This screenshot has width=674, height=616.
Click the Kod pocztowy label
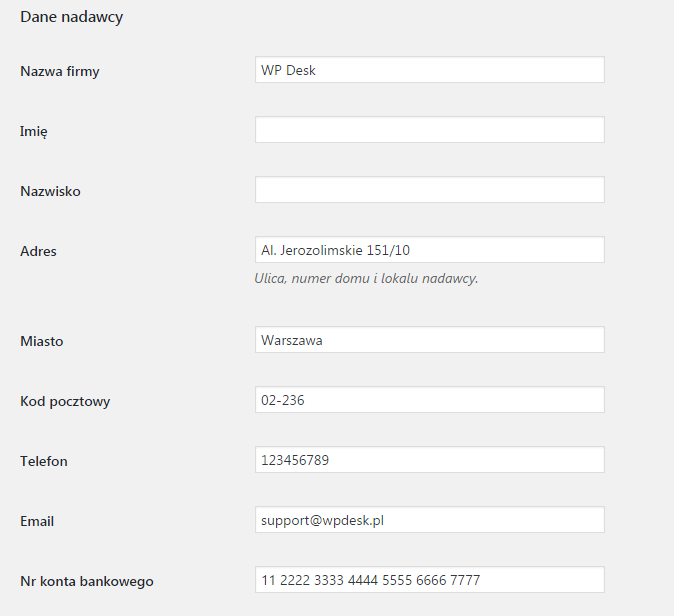[65, 401]
